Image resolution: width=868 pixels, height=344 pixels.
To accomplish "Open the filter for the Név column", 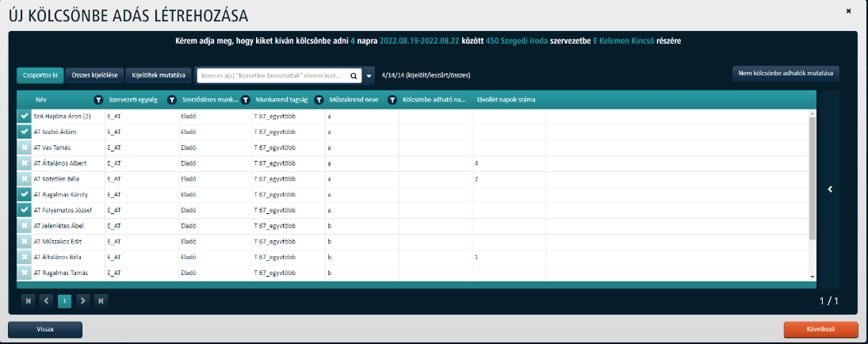I will tap(98, 100).
